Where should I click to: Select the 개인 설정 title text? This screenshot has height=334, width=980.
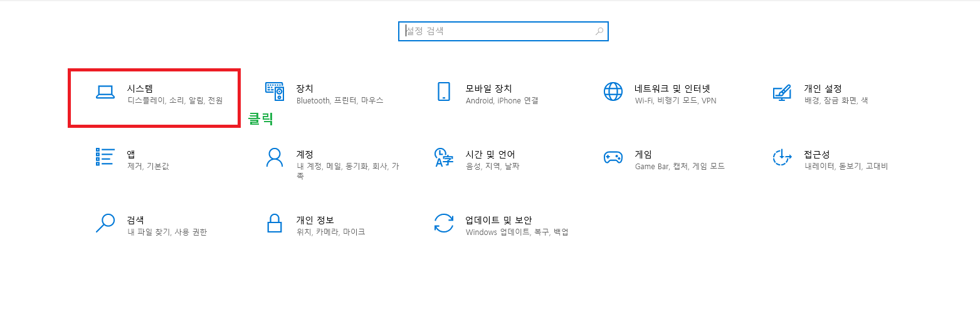pos(823,88)
